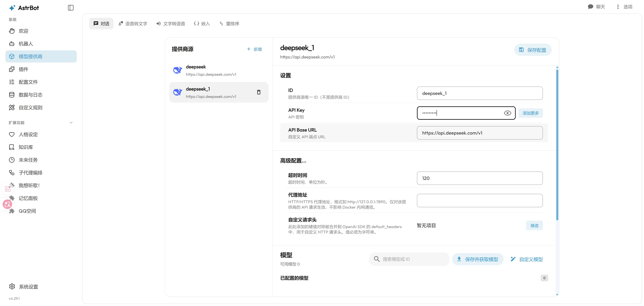The height and width of the screenshot is (306, 644).
Task: Open the 聊天 chat view
Action: [596, 7]
